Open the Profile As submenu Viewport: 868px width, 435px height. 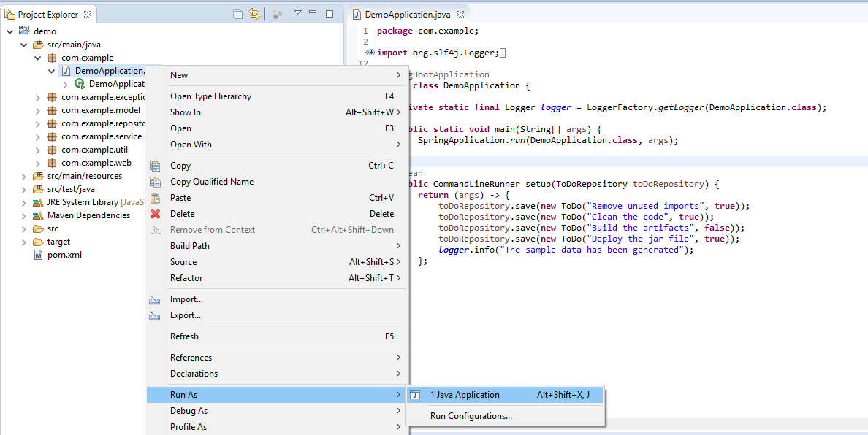277,427
